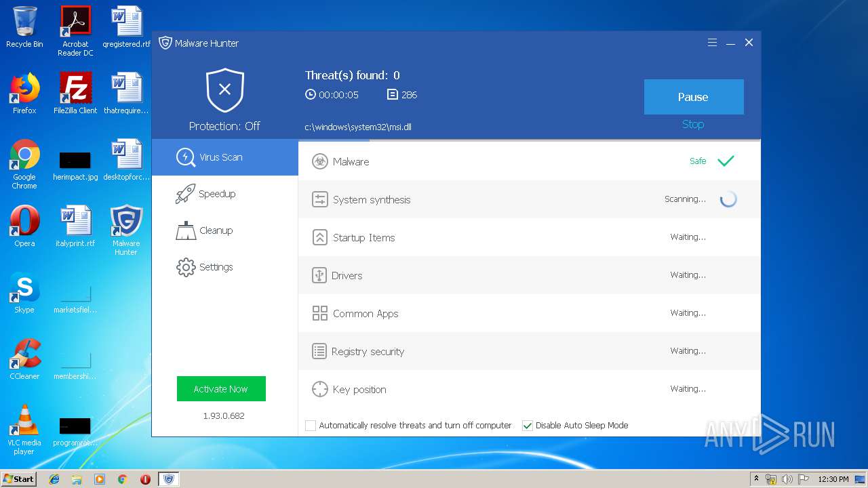Click the Malware safe checkmark
This screenshot has width=868, height=488.
pyautogui.click(x=726, y=161)
